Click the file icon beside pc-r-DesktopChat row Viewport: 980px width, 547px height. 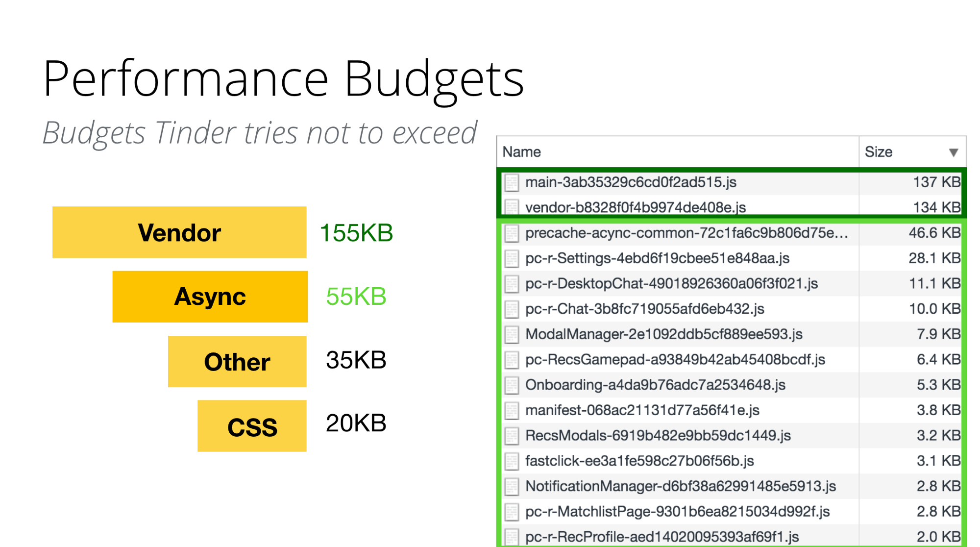coord(512,284)
